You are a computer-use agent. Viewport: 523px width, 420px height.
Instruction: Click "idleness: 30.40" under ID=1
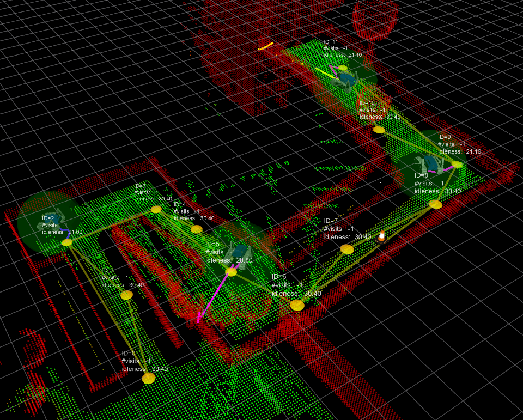tap(123, 285)
